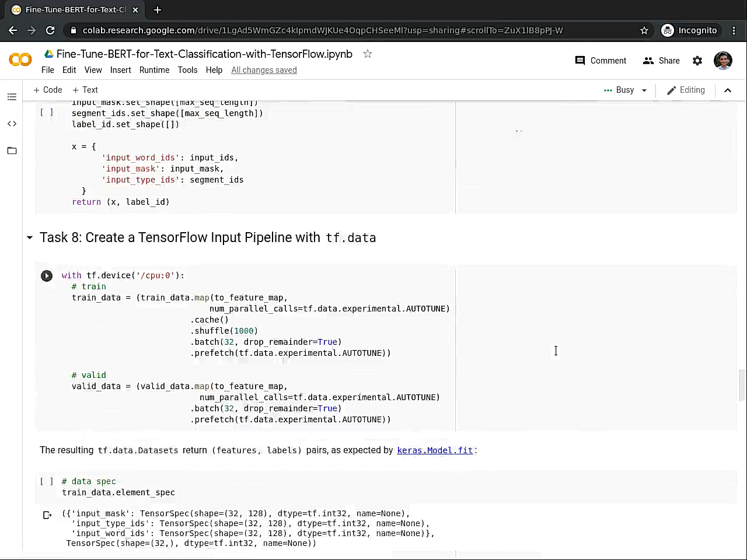Reload the browser page
Image resolution: width=747 pixels, height=560 pixels.
(50, 30)
